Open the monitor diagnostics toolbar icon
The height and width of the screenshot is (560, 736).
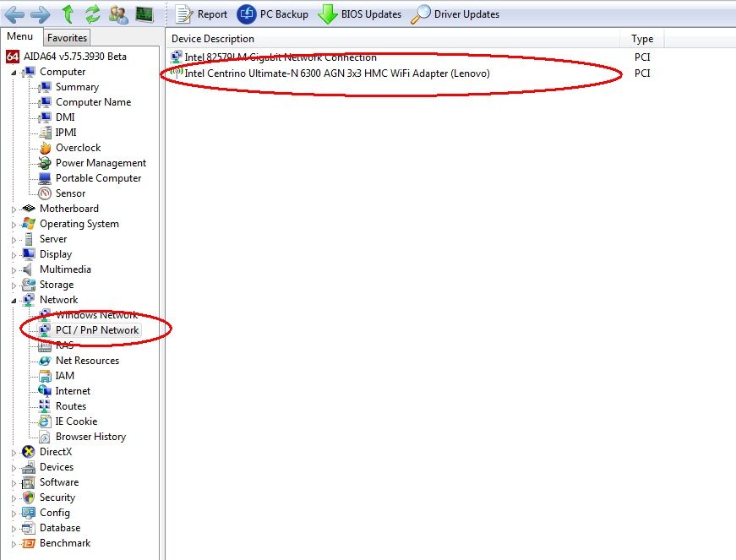point(144,14)
